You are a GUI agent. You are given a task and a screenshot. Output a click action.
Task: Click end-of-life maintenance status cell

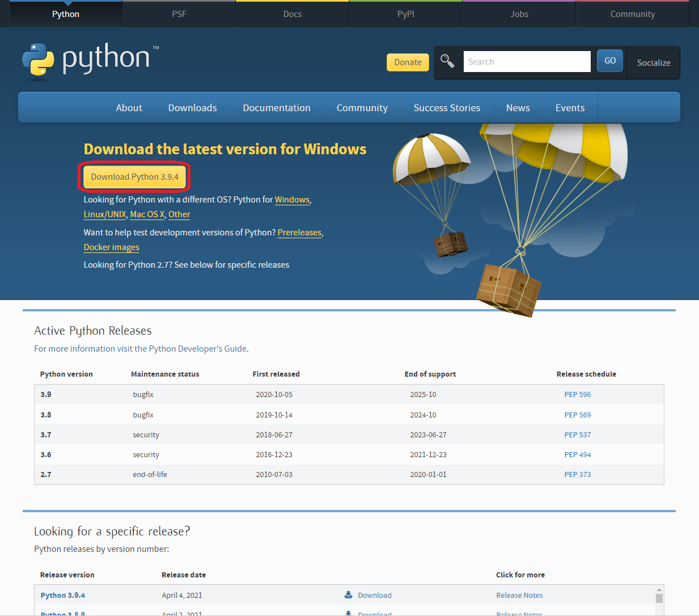[x=150, y=475]
